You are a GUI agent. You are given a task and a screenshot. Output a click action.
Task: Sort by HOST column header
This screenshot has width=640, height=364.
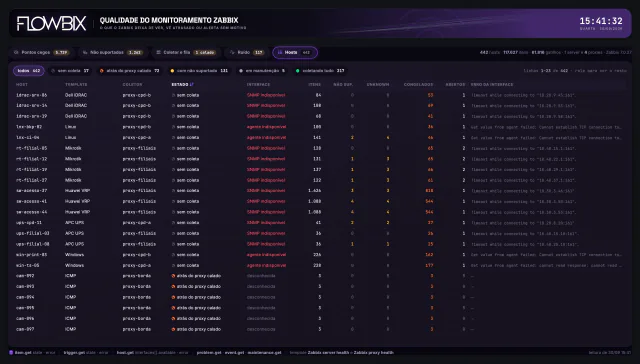pyautogui.click(x=22, y=84)
